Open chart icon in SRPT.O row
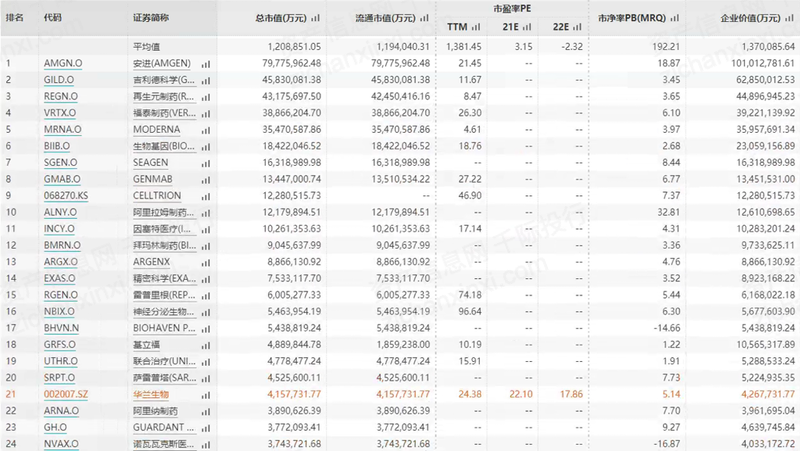Viewport: 800px width, 451px height. click(206, 379)
